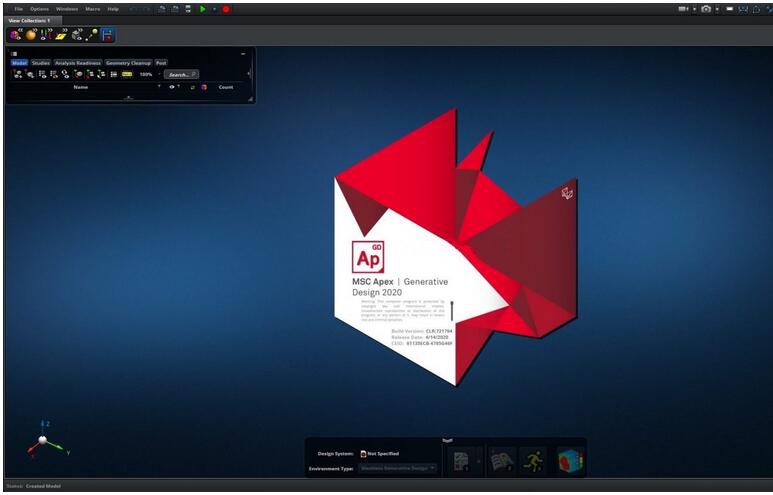773x495 pixels.
Task: Click the undo arrow in top bar
Action: 134,9
